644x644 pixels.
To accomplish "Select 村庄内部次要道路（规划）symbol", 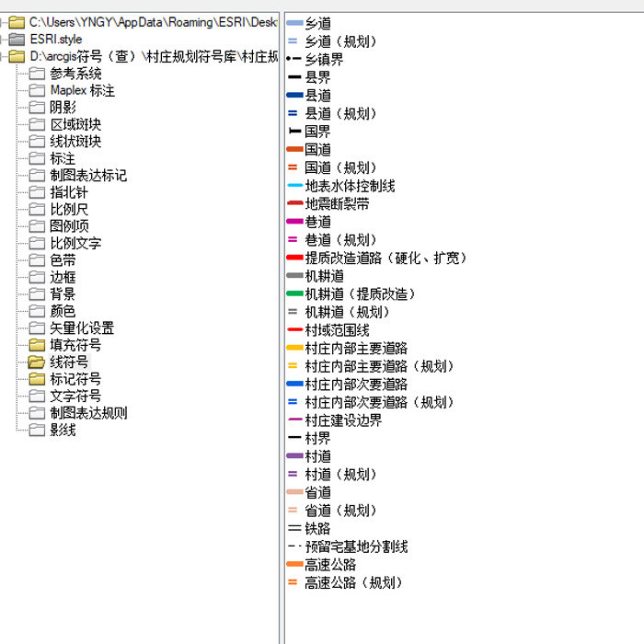I will click(370, 403).
